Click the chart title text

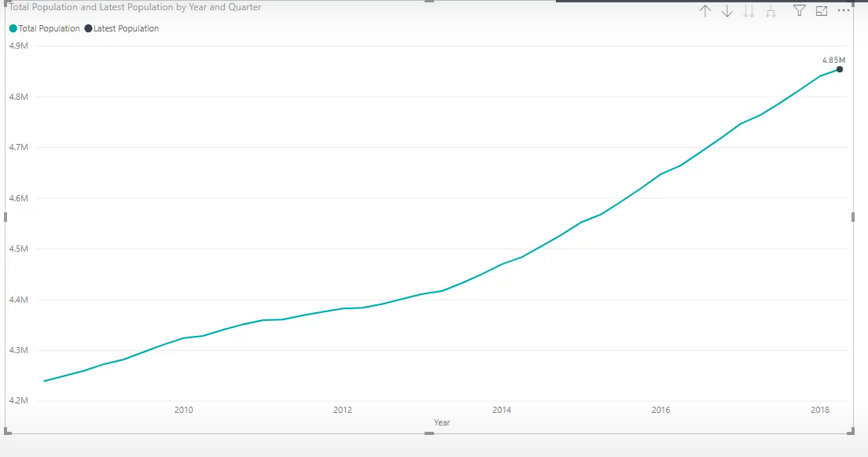point(135,7)
